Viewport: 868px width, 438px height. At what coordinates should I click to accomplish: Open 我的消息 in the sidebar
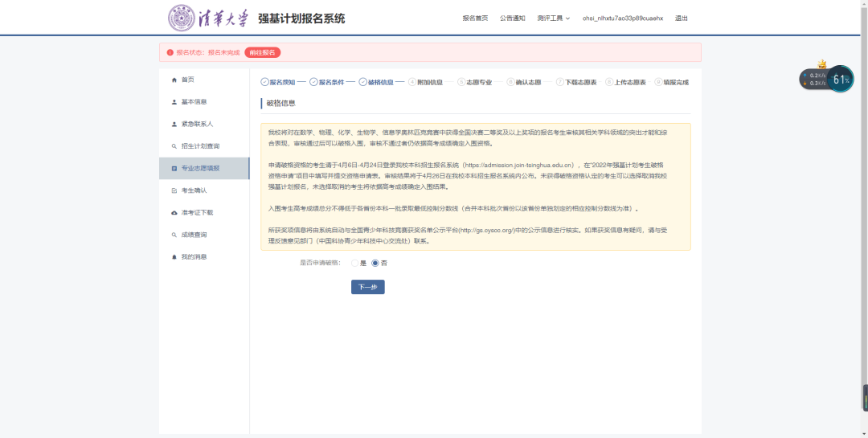click(x=204, y=257)
